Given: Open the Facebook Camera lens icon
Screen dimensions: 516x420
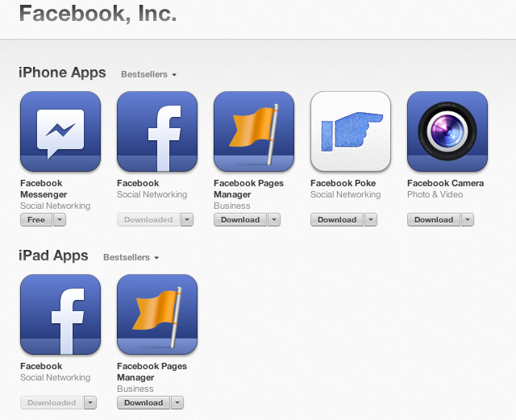Looking at the screenshot, I should coord(447,131).
